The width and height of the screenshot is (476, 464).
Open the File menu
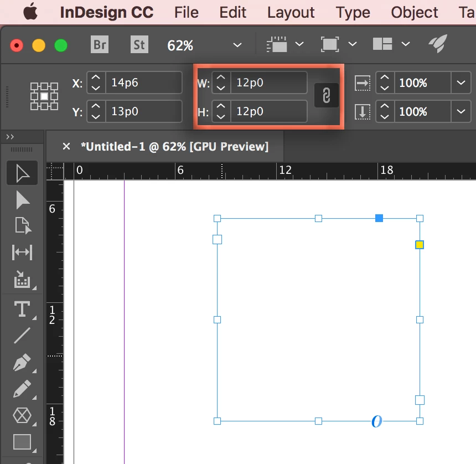tap(186, 12)
